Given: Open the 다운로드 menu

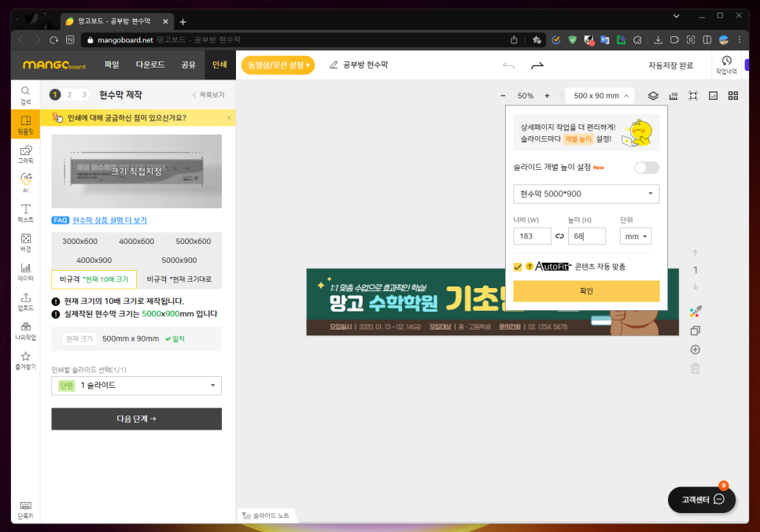Looking at the screenshot, I should point(149,65).
